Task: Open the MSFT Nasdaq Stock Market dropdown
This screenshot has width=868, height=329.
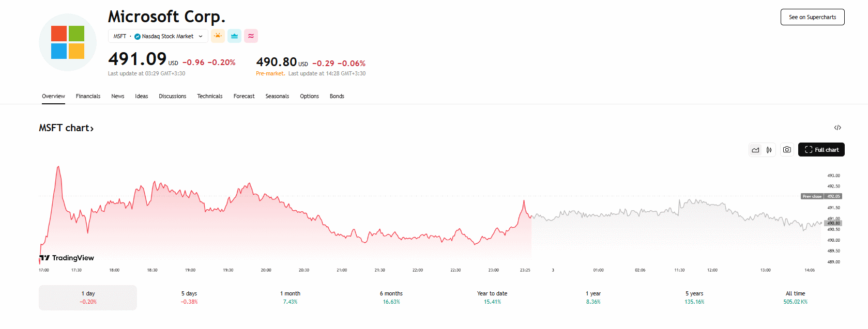Action: (x=158, y=36)
